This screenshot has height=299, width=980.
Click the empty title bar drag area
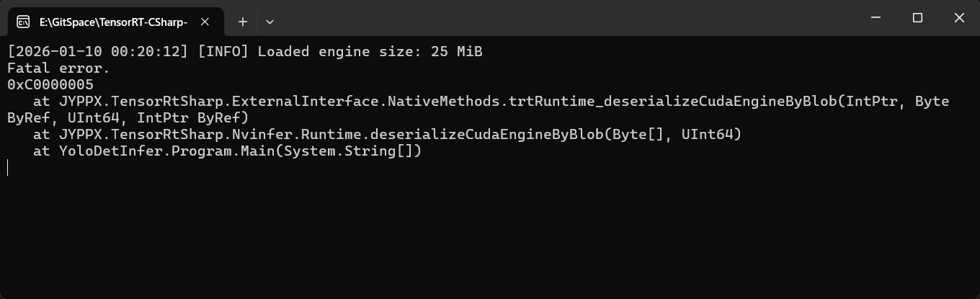click(562, 18)
